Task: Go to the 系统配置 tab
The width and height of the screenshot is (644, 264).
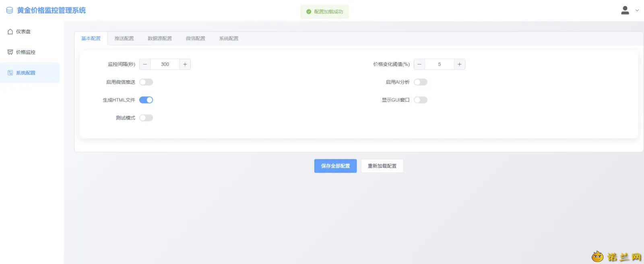Action: pyautogui.click(x=229, y=39)
